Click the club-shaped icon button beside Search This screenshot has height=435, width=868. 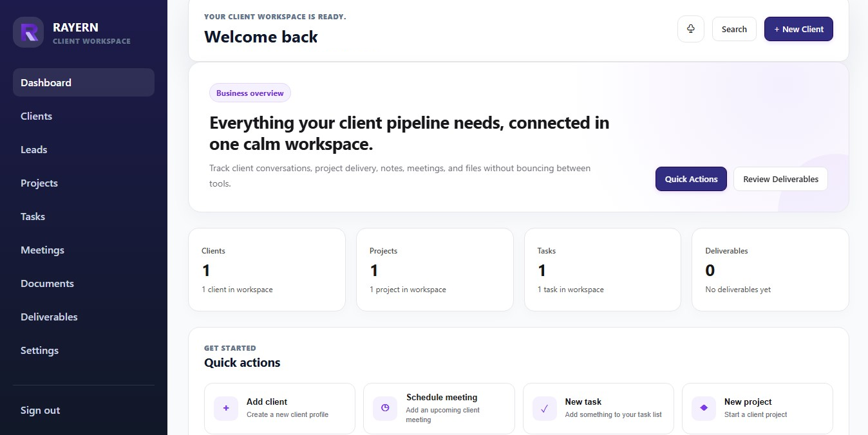pyautogui.click(x=691, y=29)
